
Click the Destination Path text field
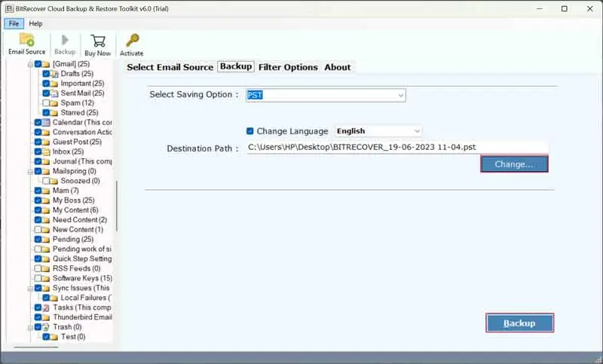pos(397,148)
